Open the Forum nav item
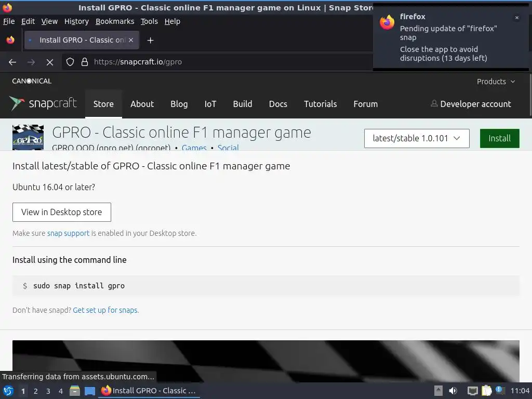532x399 pixels. coord(365,104)
